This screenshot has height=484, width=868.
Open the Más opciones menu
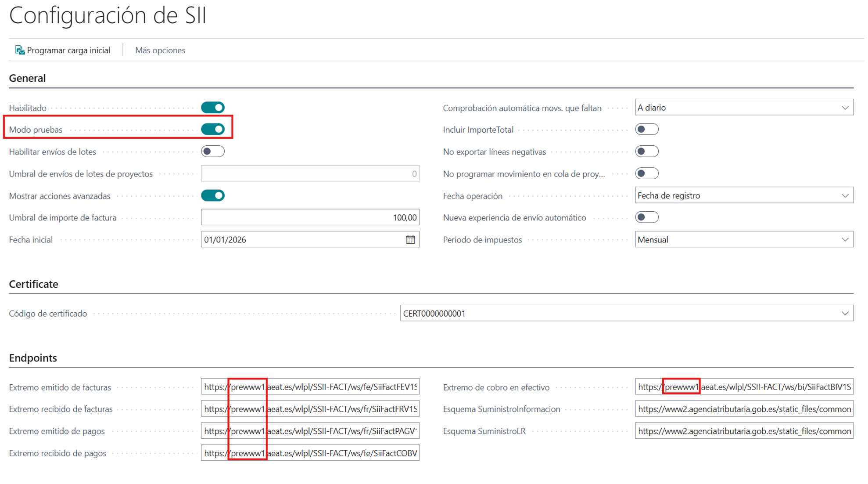160,50
